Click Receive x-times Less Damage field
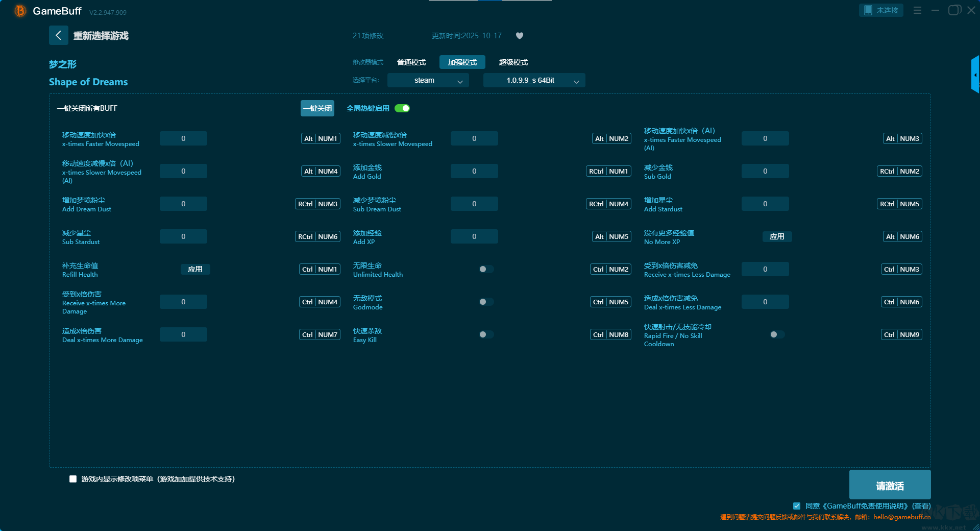Viewport: 980px width, 531px height. click(x=765, y=269)
